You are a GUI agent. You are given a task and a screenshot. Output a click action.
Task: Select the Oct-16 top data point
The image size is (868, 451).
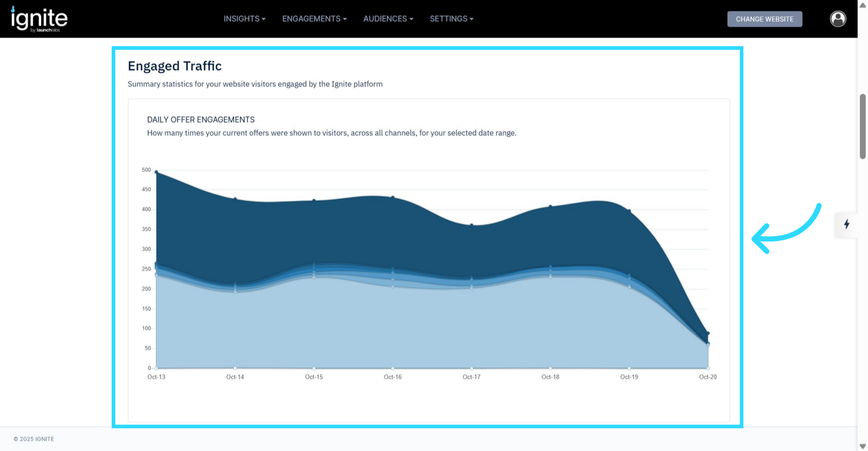(393, 197)
